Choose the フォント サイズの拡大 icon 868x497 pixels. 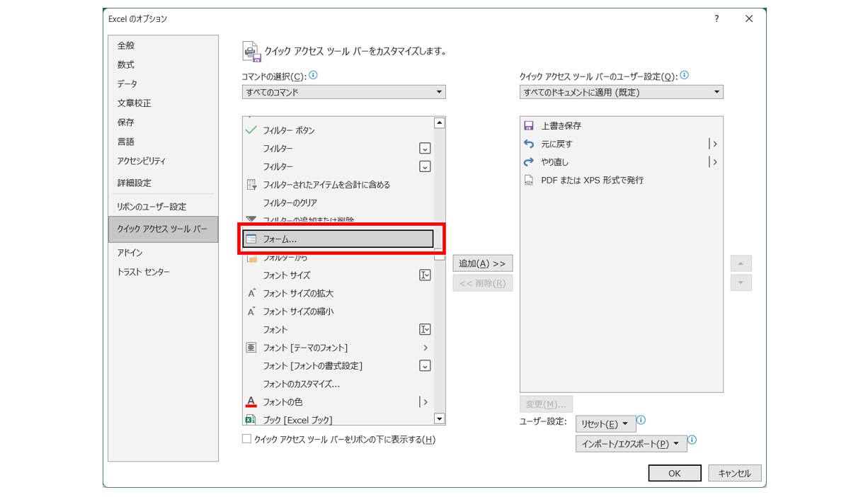pos(251,293)
